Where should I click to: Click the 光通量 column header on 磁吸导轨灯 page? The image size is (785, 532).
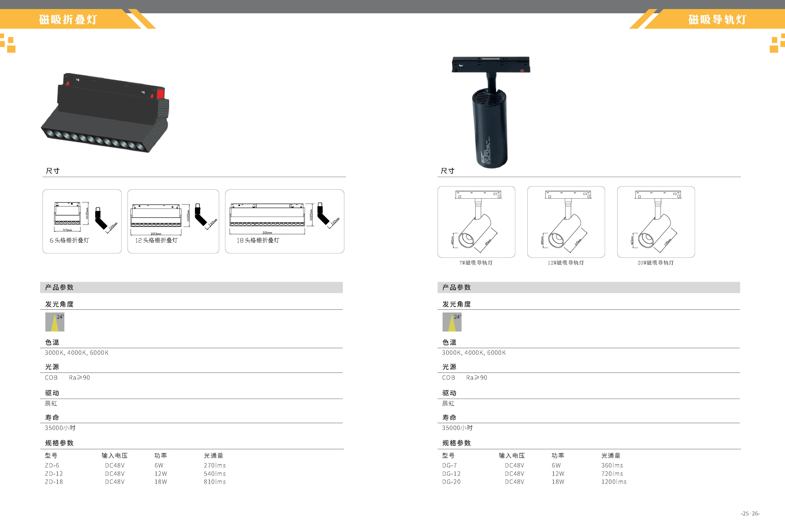(611, 455)
